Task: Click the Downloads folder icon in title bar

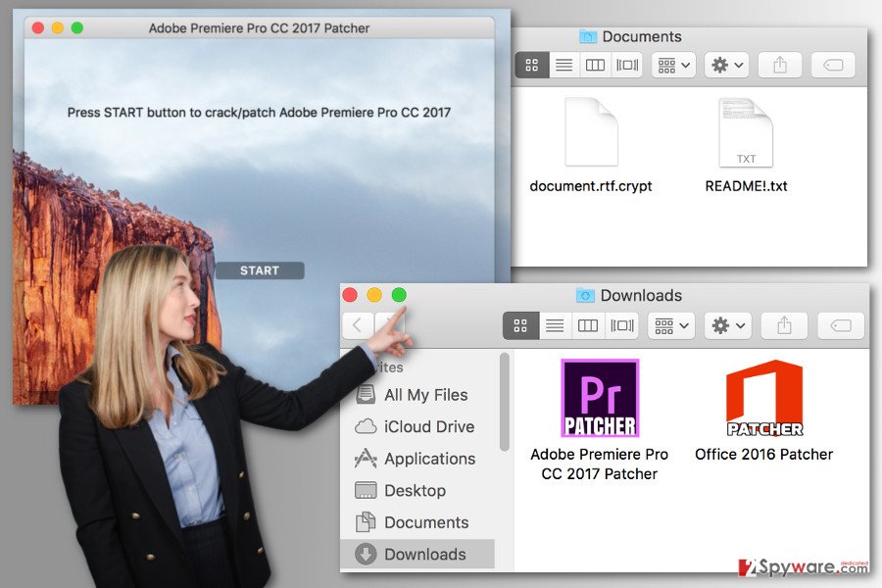Action: click(585, 295)
